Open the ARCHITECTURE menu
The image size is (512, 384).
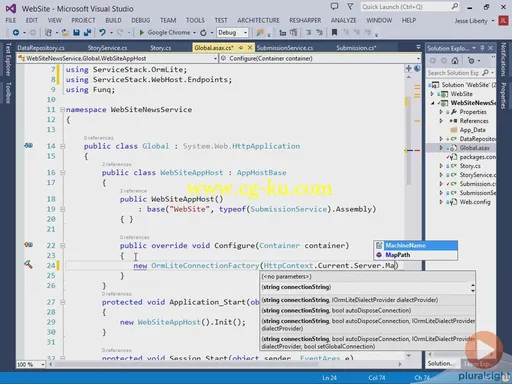[258, 21]
